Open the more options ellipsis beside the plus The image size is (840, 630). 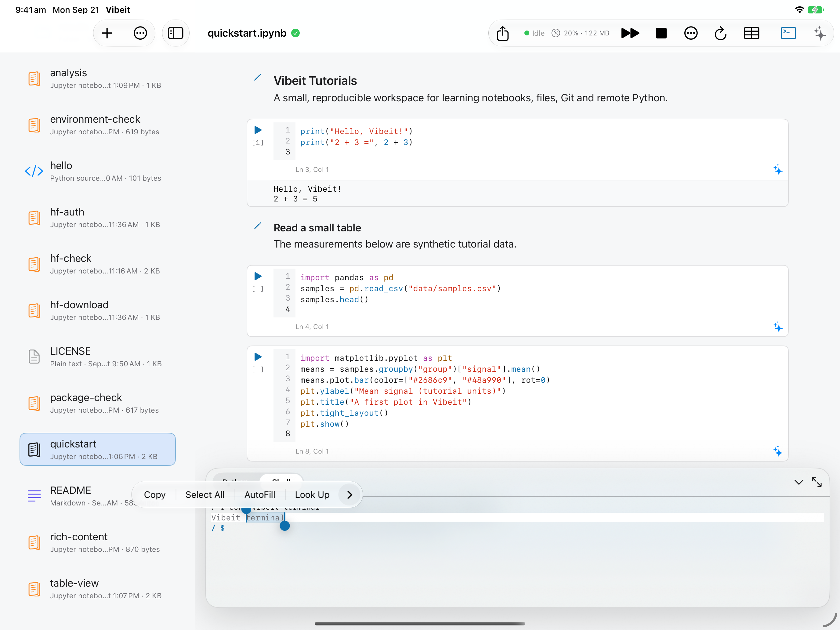click(140, 33)
